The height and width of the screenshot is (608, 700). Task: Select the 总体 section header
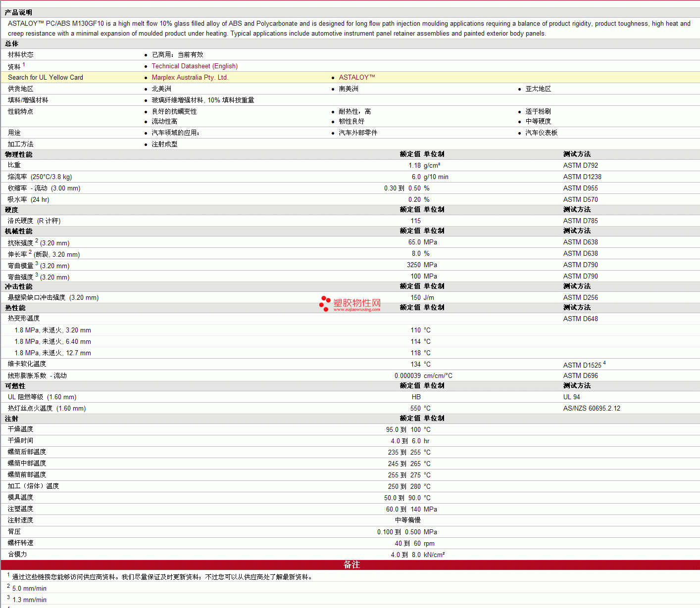[12, 44]
